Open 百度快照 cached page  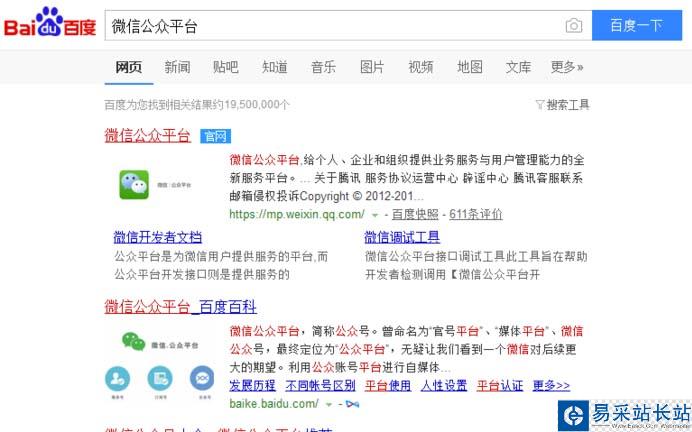(x=415, y=214)
